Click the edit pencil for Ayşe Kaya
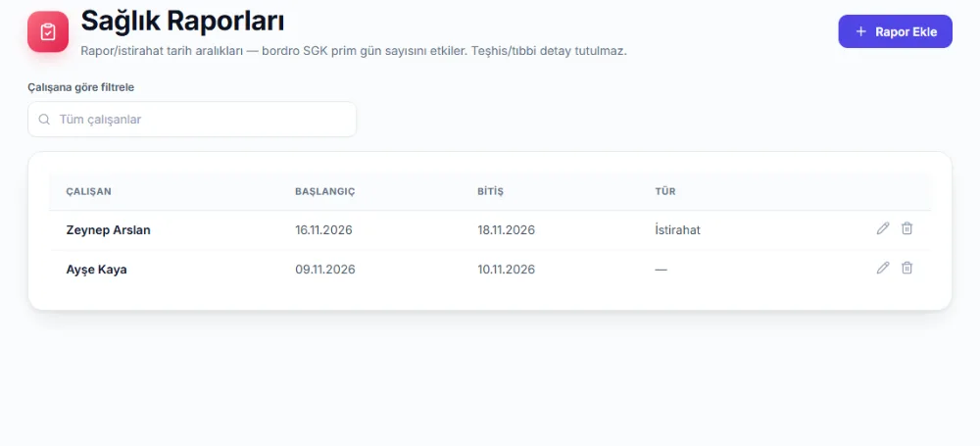 [883, 268]
